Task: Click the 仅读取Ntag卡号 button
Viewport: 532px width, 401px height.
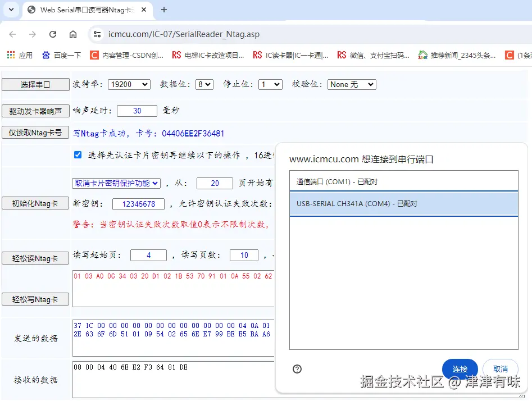Action: 35,133
